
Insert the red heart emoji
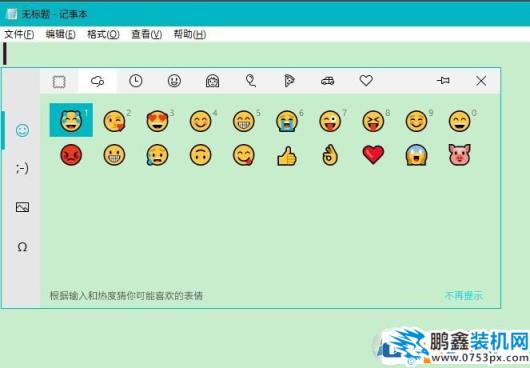(x=373, y=155)
